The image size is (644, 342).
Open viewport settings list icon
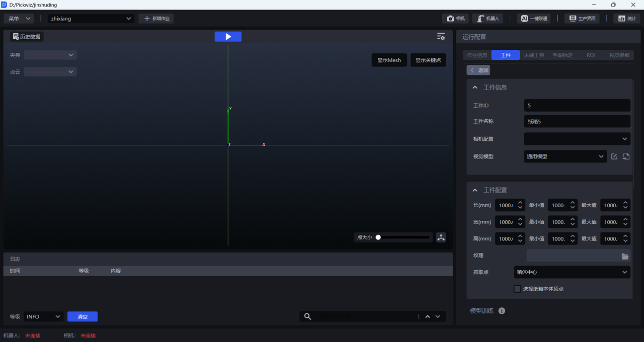coord(441,37)
